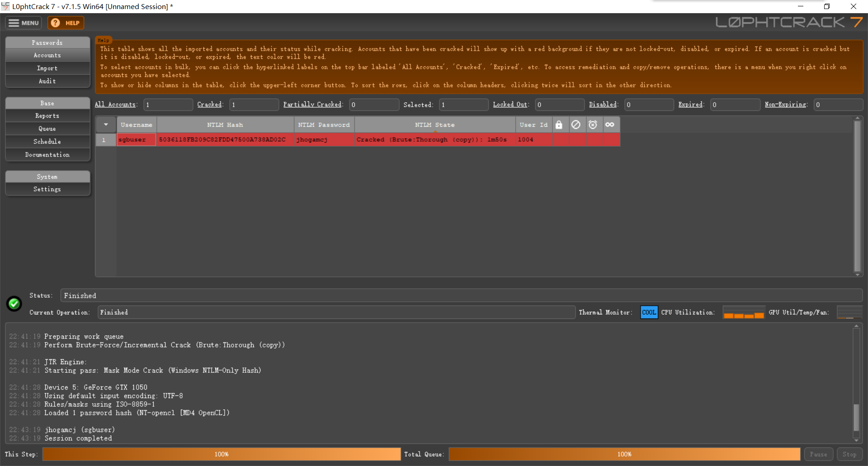Click the Passwords group header

tap(47, 43)
